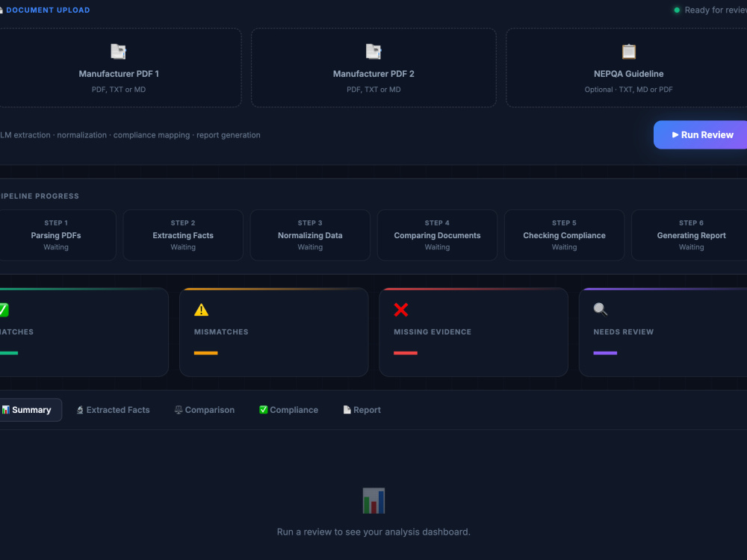Click the extraction normalization compliance mapping description

coord(130,135)
